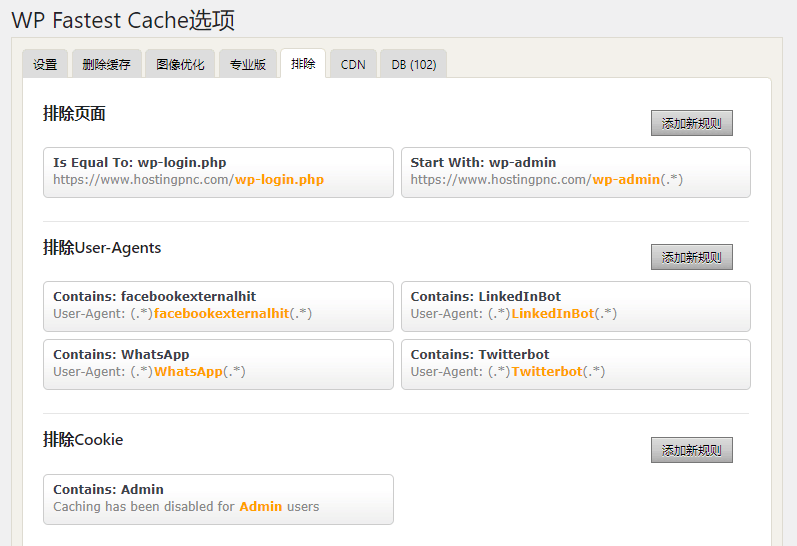This screenshot has width=797, height=546.
Task: Open the WhatsApp User-Agent rule
Action: tap(218, 363)
